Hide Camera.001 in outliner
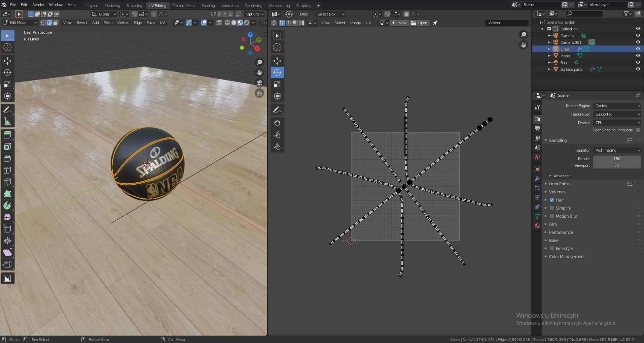 [638, 42]
